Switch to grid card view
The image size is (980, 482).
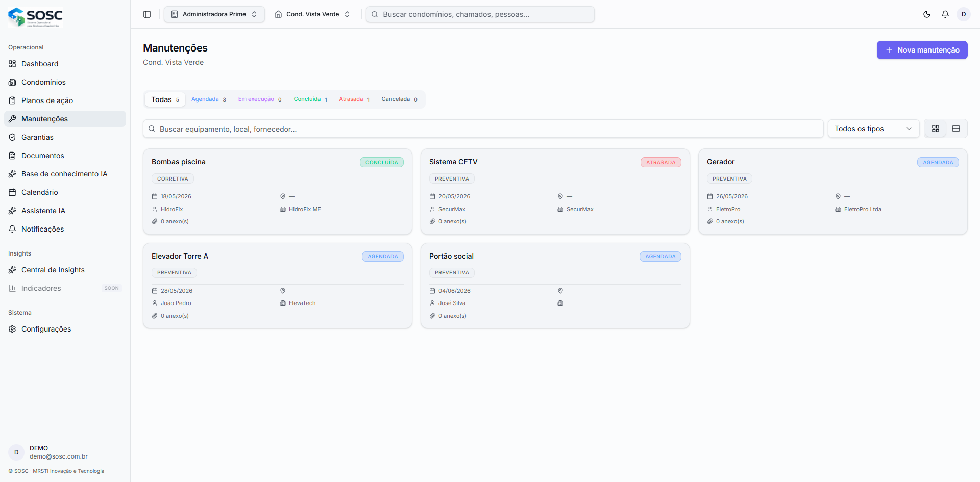coord(936,129)
